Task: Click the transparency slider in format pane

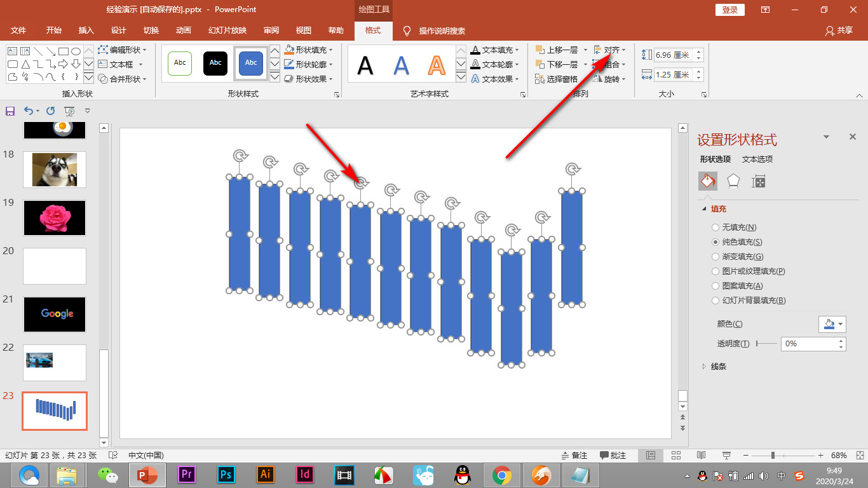Action: [x=766, y=343]
